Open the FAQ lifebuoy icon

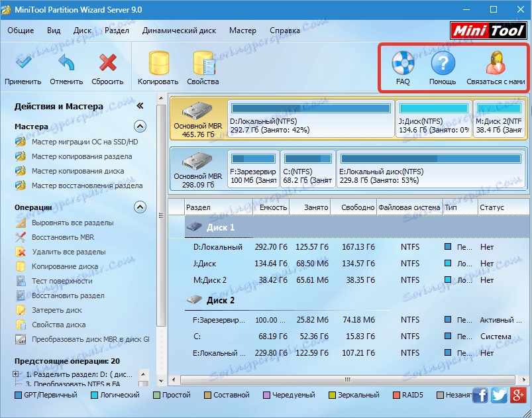coord(403,62)
